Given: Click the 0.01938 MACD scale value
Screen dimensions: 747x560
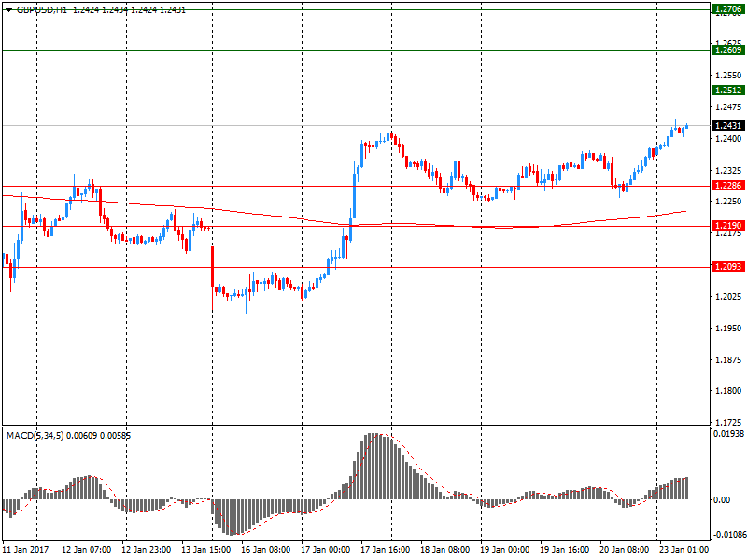Looking at the screenshot, I should [x=728, y=434].
